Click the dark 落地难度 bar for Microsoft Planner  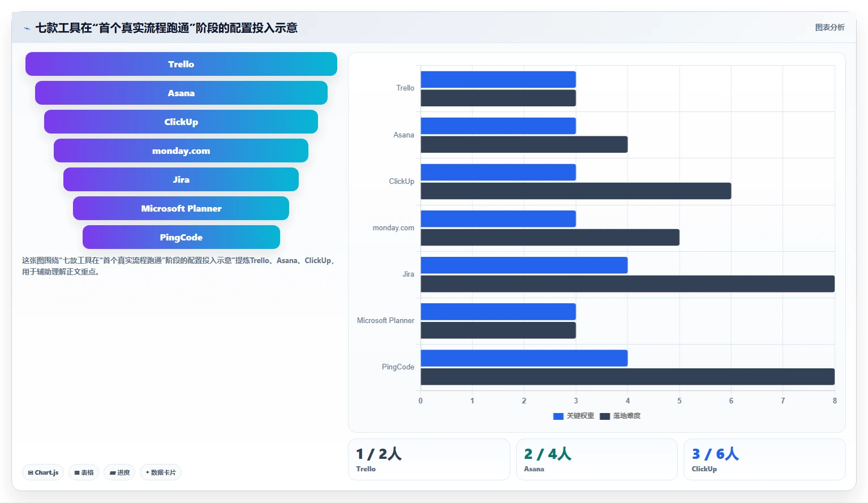tap(498, 330)
